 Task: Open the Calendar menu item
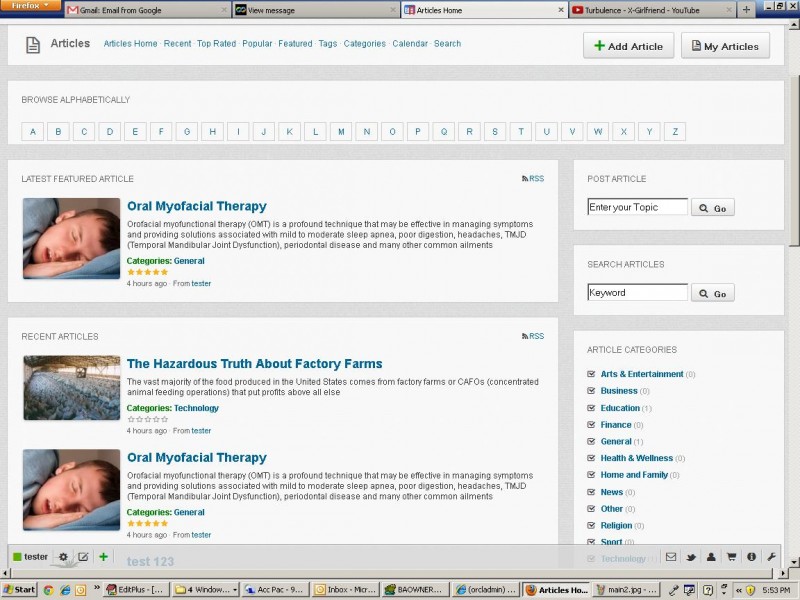click(x=410, y=44)
